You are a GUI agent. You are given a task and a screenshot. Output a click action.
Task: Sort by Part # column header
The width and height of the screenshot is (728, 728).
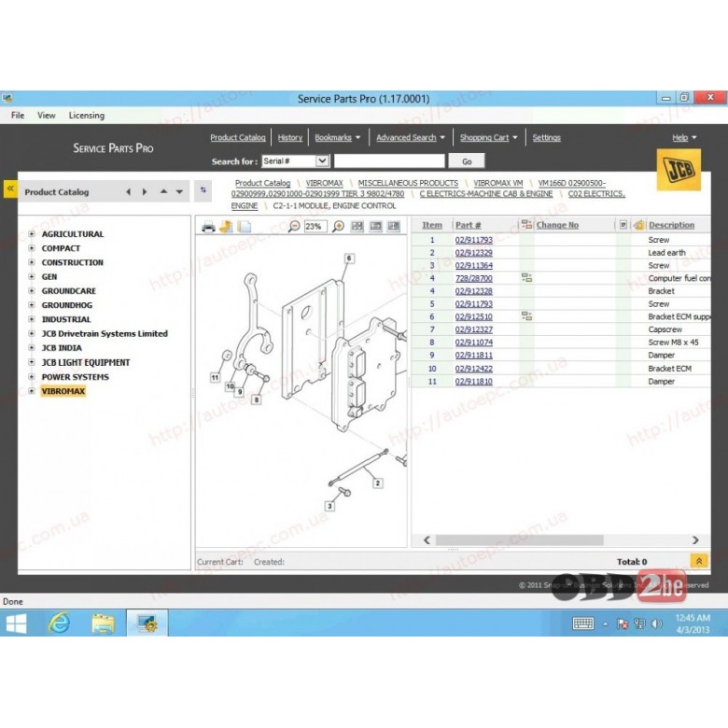click(x=468, y=225)
